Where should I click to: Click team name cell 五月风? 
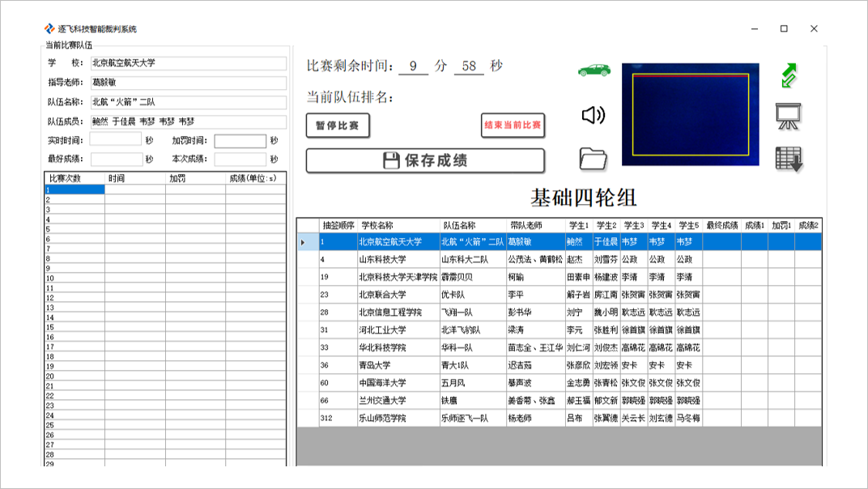click(x=473, y=383)
